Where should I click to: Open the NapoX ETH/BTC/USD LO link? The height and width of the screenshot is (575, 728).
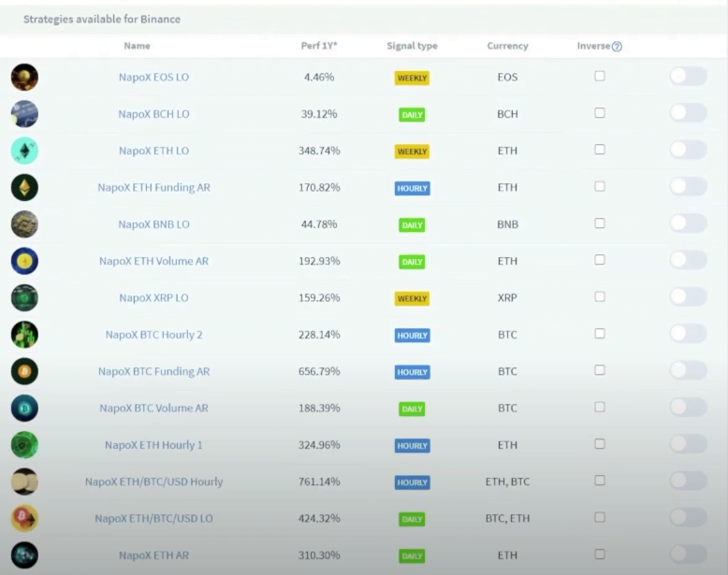153,518
